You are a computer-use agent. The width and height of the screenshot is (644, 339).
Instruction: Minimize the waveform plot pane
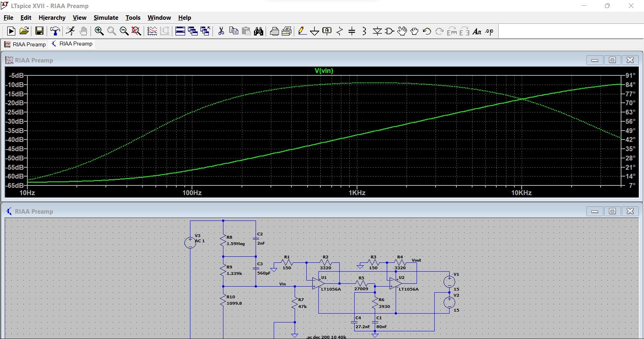(594, 60)
